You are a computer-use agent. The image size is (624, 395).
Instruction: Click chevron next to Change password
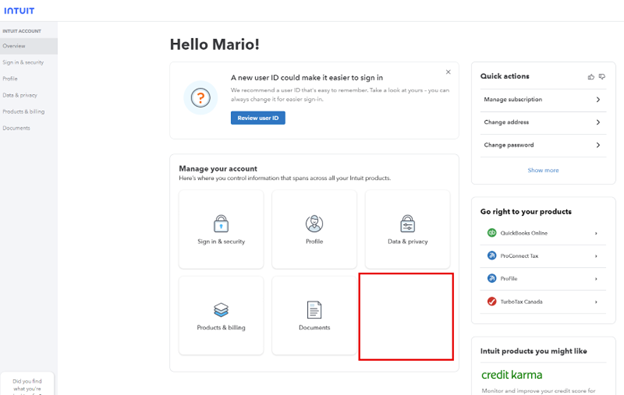pos(598,145)
